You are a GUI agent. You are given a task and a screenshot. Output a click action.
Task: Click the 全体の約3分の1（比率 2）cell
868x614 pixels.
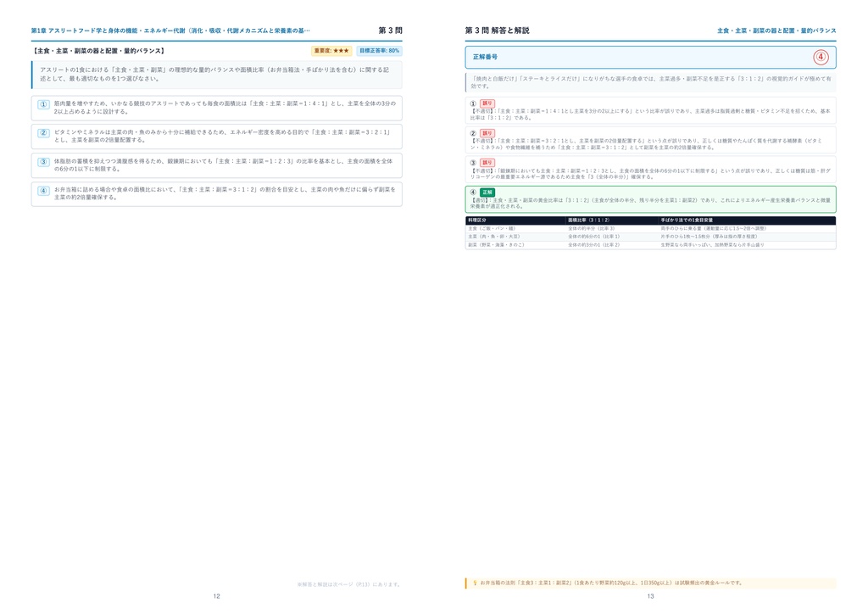point(593,245)
